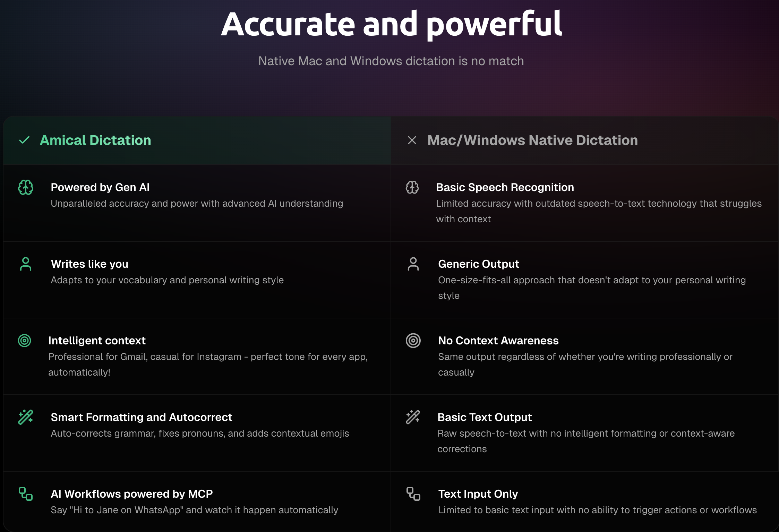The height and width of the screenshot is (532, 779).
Task: Click the No Context Awareness heading
Action: 498,341
